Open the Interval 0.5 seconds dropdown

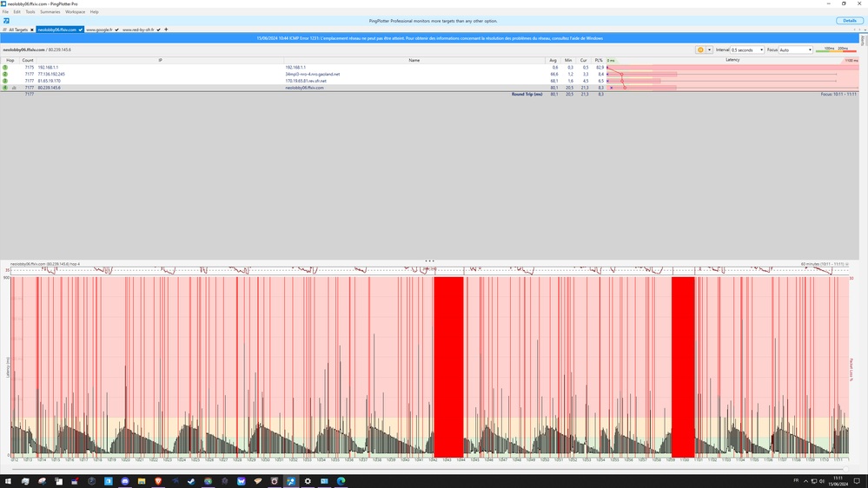coord(747,49)
